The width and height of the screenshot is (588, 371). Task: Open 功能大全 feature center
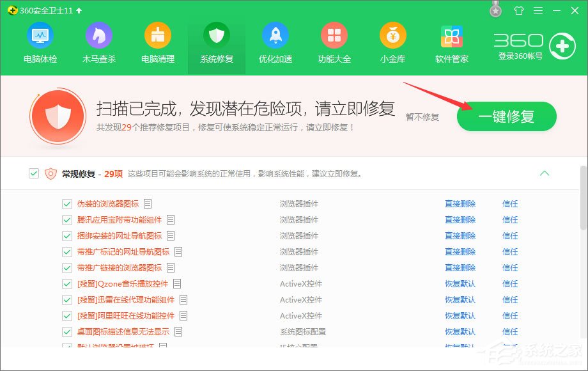tap(334, 43)
